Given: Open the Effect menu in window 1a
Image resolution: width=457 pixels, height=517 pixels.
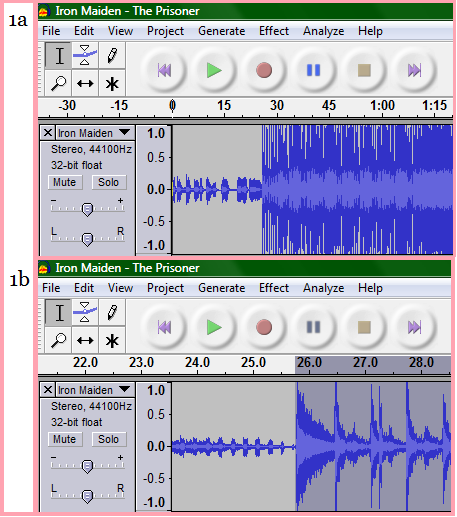Looking at the screenshot, I should pyautogui.click(x=274, y=31).
